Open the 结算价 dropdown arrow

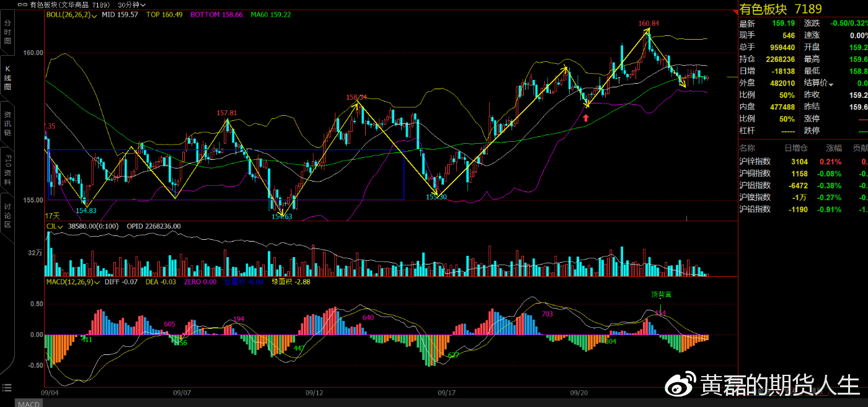point(831,84)
